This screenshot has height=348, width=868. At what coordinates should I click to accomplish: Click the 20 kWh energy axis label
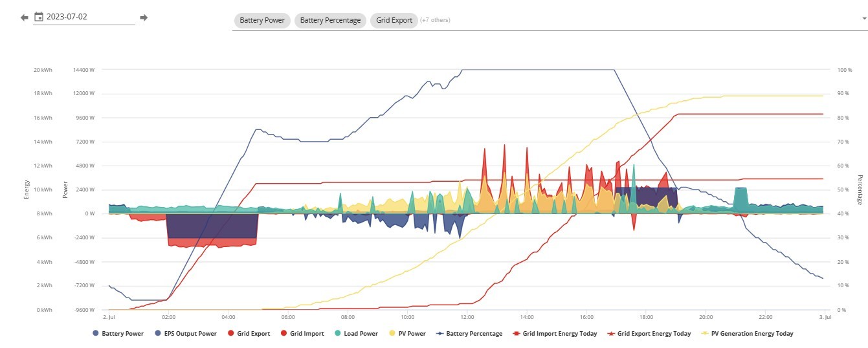[43, 70]
